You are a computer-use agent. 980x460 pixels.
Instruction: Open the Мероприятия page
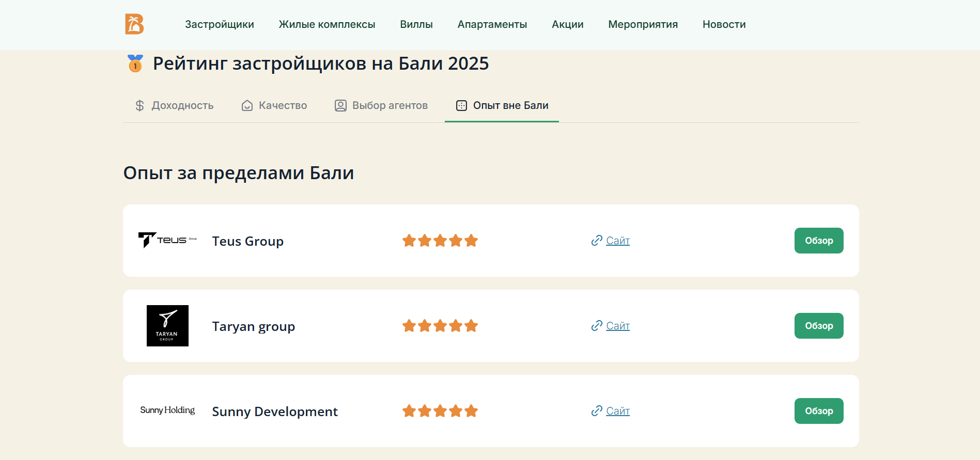[643, 24]
